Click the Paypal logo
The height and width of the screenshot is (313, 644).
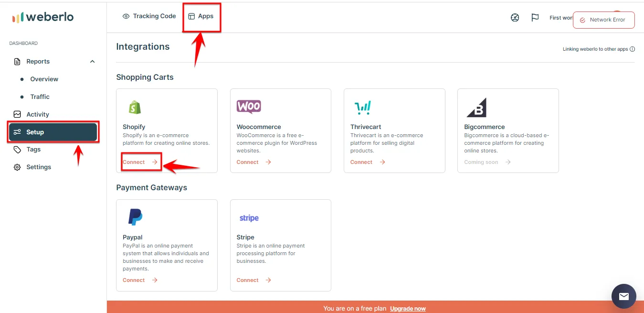click(135, 217)
